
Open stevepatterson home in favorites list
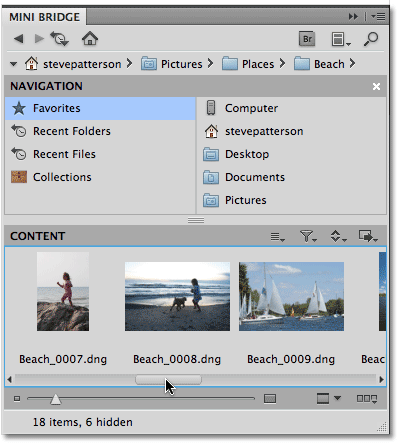tap(291, 131)
